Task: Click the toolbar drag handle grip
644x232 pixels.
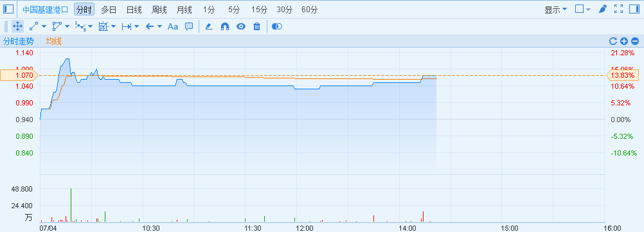Action: (6, 26)
